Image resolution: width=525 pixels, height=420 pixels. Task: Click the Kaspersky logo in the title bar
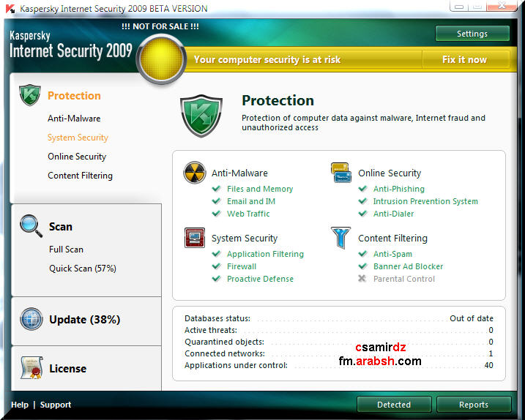[x=10, y=9]
